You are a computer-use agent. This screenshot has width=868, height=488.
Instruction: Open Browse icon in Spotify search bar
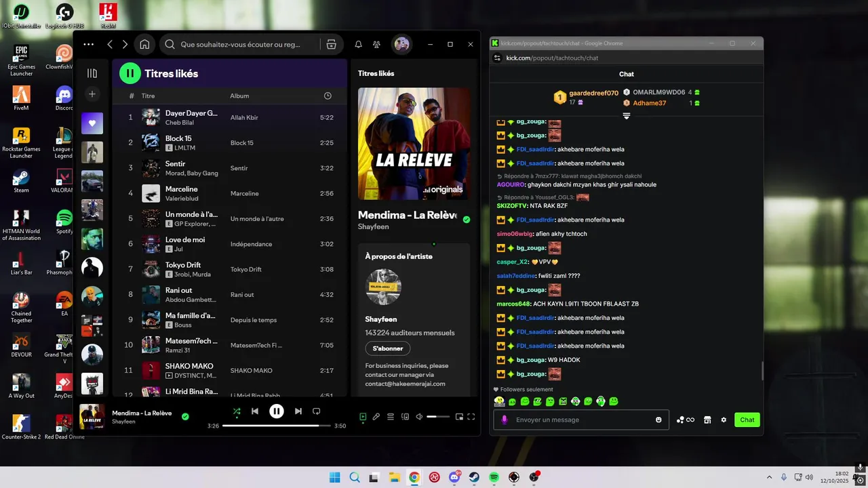[x=331, y=44]
